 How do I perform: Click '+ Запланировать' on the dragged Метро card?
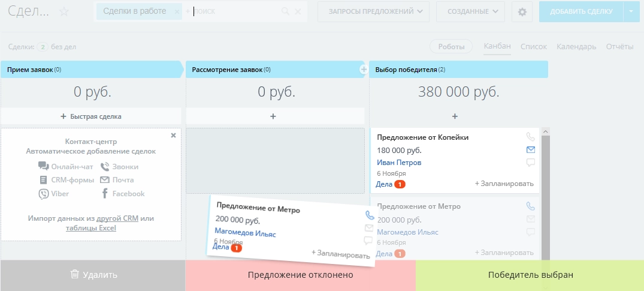(340, 254)
